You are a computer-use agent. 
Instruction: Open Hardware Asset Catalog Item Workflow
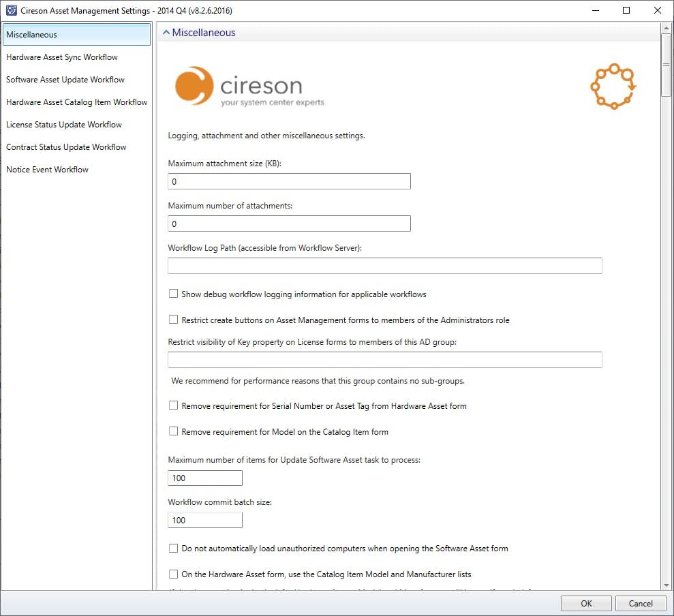[x=76, y=102]
